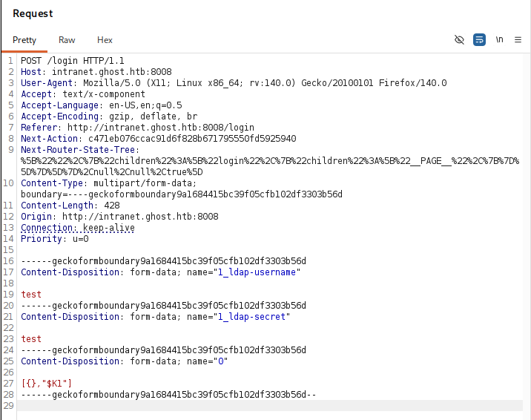Click the Priority: u=0 line
This screenshot has width=531, height=420.
coord(55,239)
